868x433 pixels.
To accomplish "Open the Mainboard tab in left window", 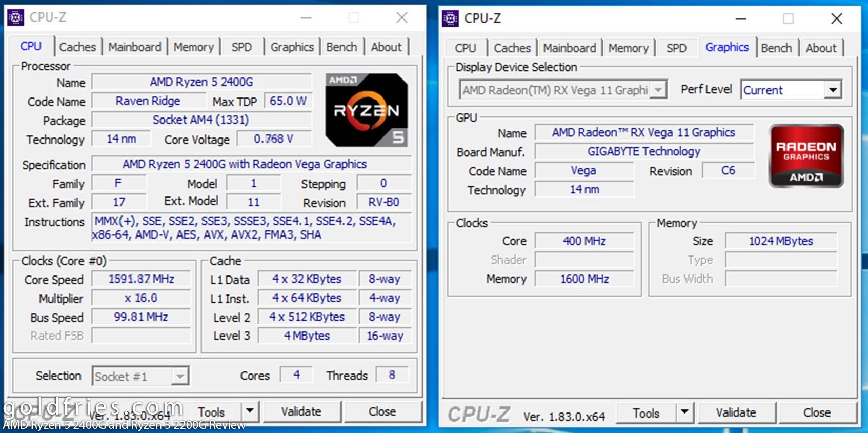I will coord(135,47).
